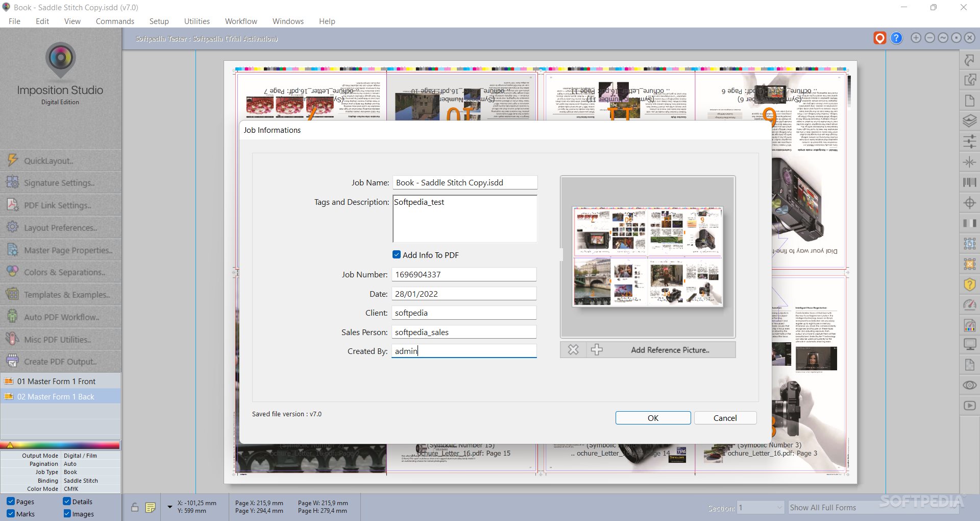Open Colors & Separations settings
This screenshot has height=521, width=980.
pos(60,272)
